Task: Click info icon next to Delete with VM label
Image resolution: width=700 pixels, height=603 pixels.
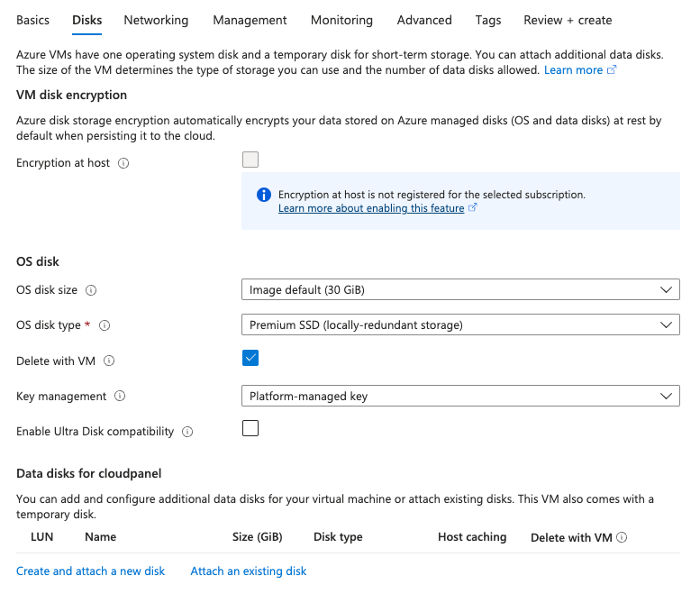Action: [109, 361]
